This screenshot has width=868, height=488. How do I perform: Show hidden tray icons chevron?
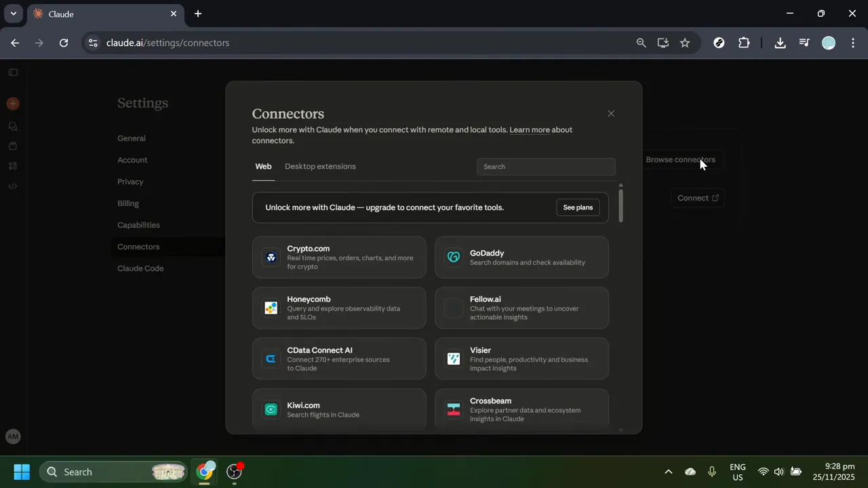pyautogui.click(x=668, y=472)
